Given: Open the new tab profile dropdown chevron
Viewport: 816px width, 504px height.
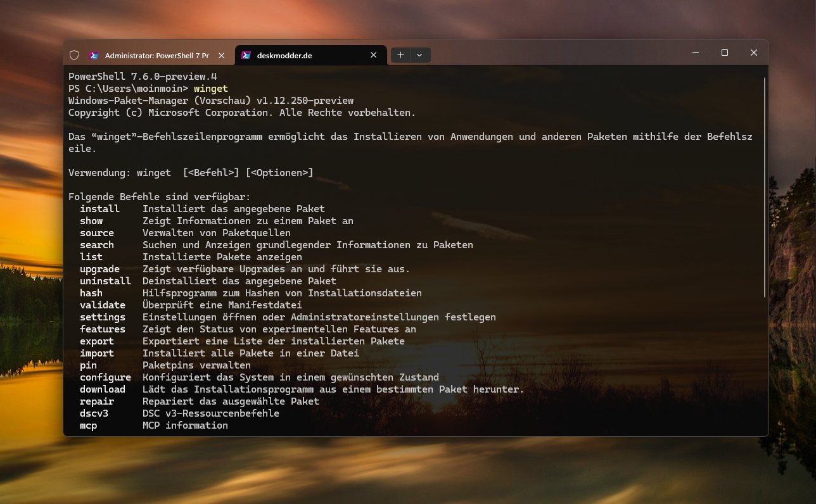Looking at the screenshot, I should 420,55.
